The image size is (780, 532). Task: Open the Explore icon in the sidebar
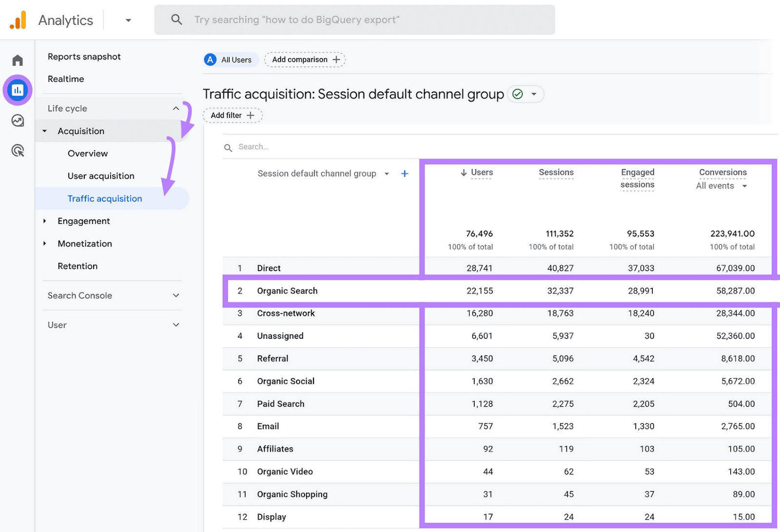pos(18,120)
